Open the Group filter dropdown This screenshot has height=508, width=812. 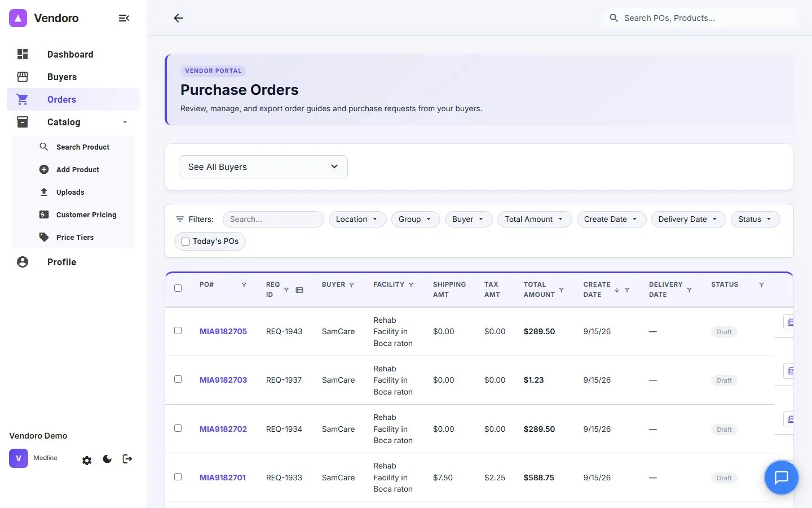416,220
